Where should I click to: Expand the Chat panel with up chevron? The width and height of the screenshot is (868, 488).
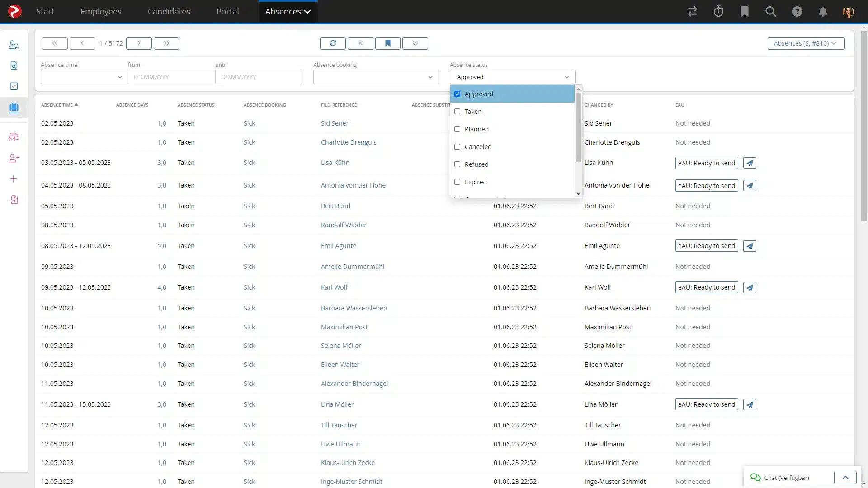[845, 478]
